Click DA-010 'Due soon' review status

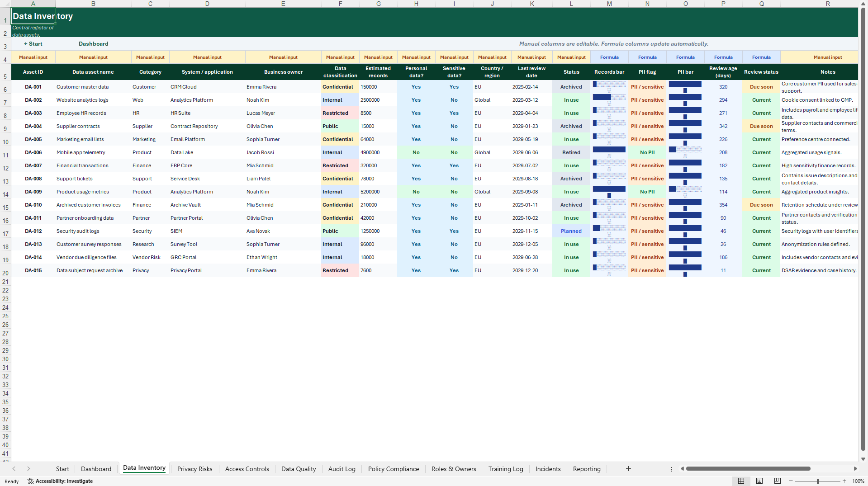pyautogui.click(x=761, y=205)
